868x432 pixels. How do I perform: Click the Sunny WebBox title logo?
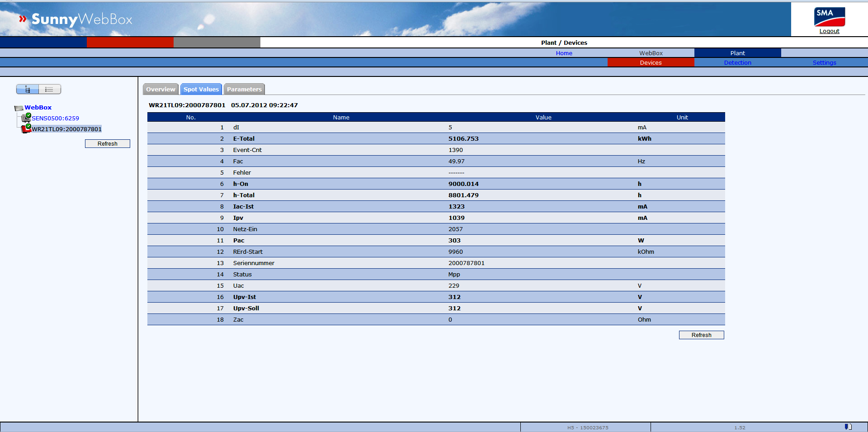point(76,19)
